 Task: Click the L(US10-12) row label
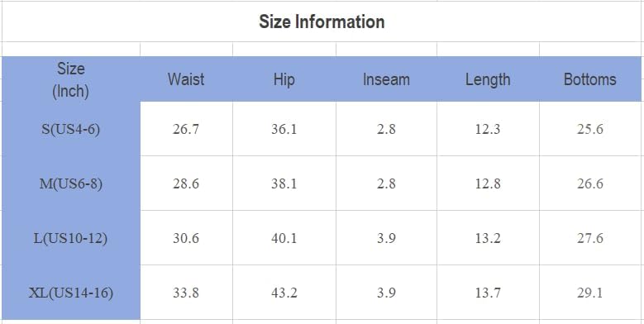71,238
